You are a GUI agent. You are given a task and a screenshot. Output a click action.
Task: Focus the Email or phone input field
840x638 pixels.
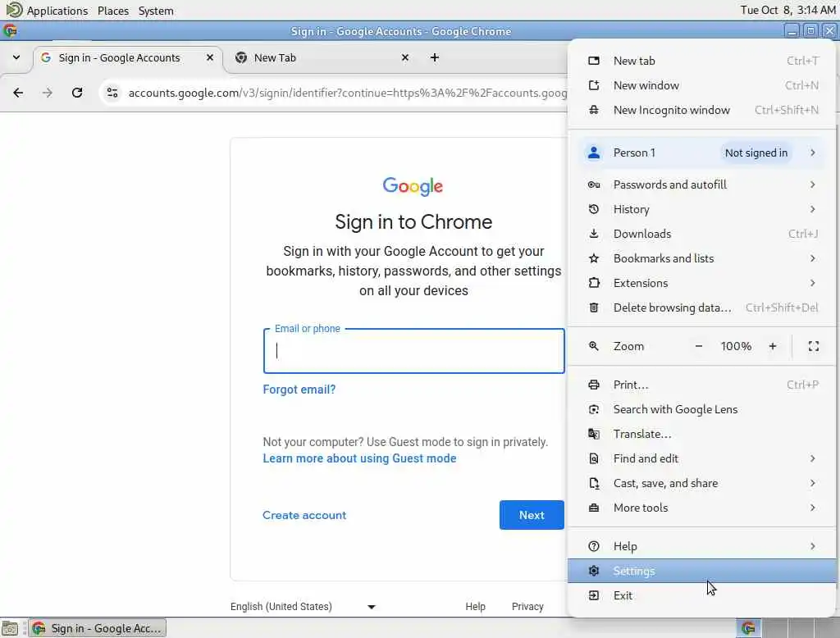click(414, 351)
